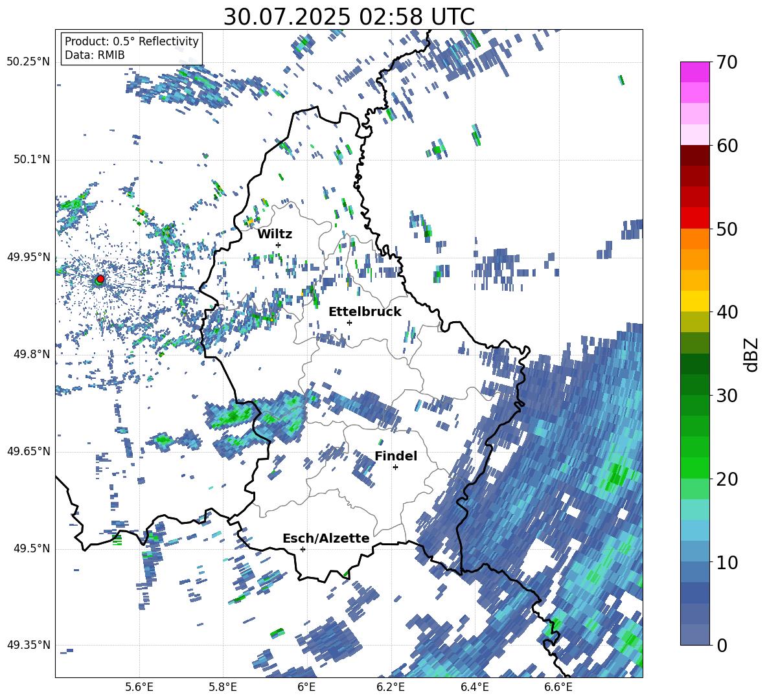The image size is (767, 700).
Task: Click the dark maroon colorbar segment below 60
Action: 694,155
